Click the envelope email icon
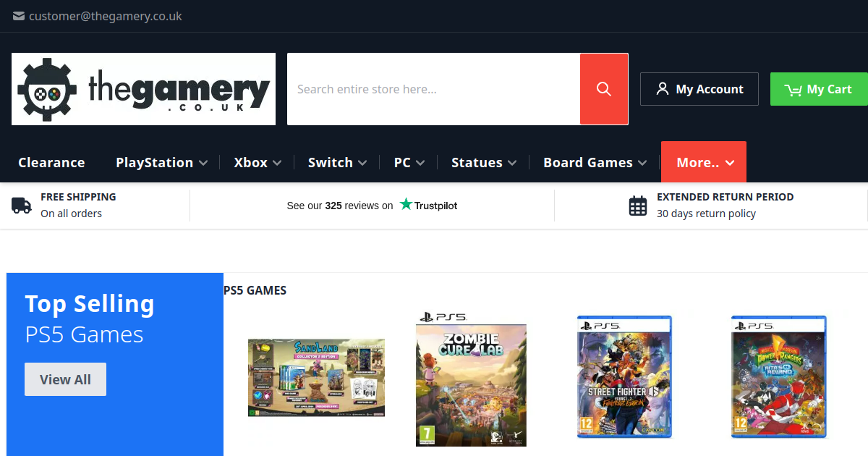 pyautogui.click(x=19, y=16)
